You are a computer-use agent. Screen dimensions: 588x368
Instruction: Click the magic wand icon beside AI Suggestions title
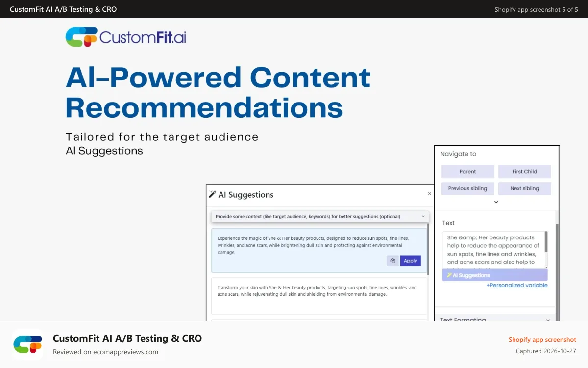(x=212, y=194)
